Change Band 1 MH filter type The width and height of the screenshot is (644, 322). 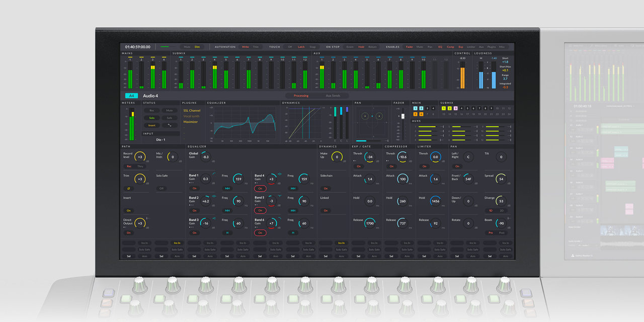pyautogui.click(x=227, y=189)
